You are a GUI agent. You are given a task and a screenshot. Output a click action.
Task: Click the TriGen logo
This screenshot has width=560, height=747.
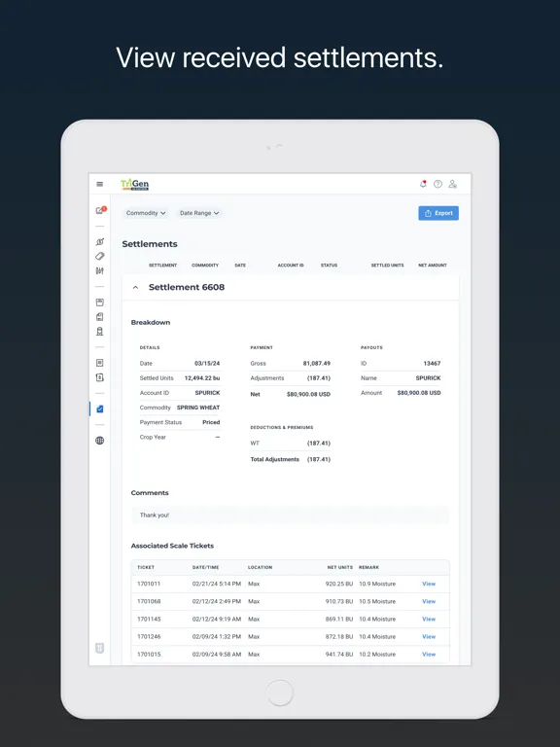coord(135,185)
